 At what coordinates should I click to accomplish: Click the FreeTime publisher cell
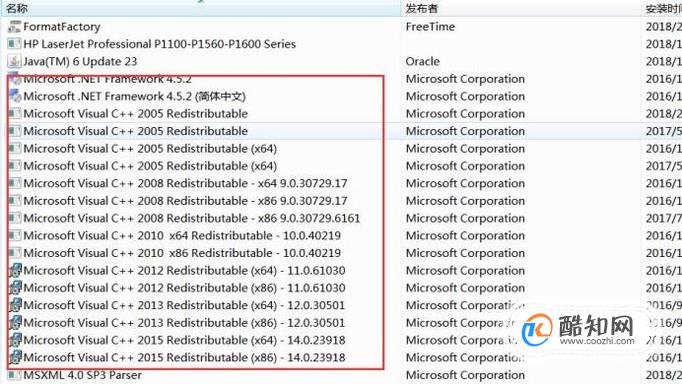point(430,27)
